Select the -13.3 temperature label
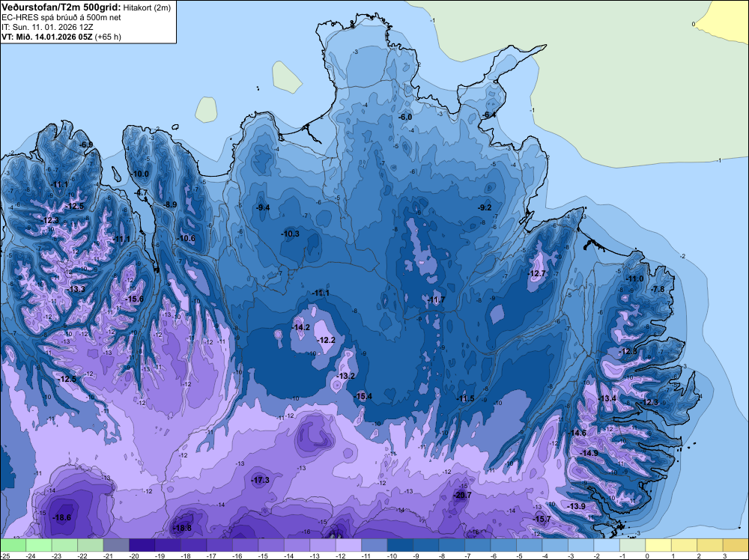 coord(76,289)
